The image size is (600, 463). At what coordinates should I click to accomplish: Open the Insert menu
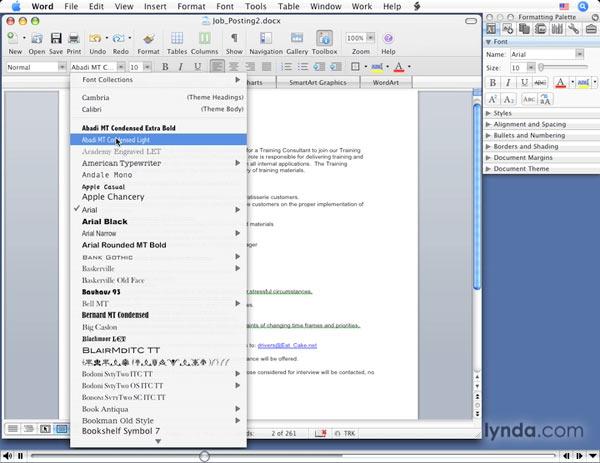155,6
